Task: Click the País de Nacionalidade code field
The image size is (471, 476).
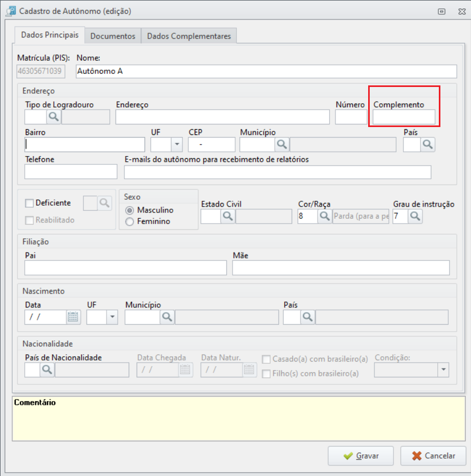Action: click(33, 370)
